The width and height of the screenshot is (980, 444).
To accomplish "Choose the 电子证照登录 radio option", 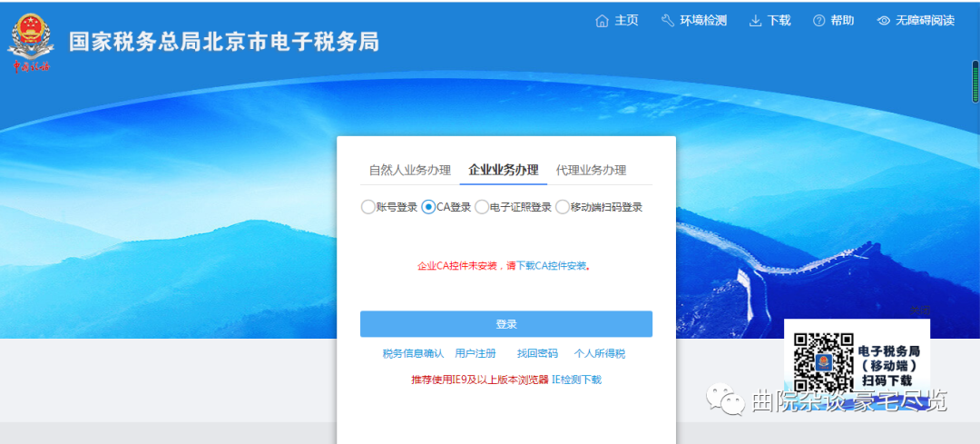I will (481, 207).
